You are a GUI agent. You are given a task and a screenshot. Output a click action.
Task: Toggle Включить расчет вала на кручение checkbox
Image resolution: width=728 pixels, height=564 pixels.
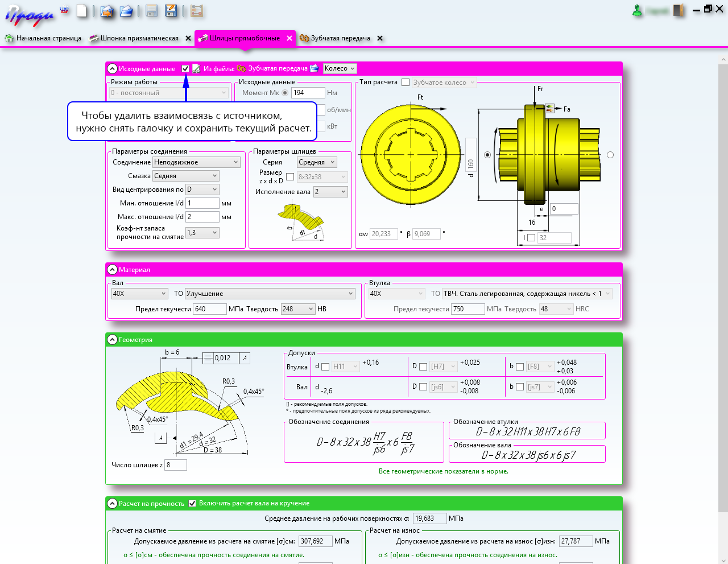point(192,503)
